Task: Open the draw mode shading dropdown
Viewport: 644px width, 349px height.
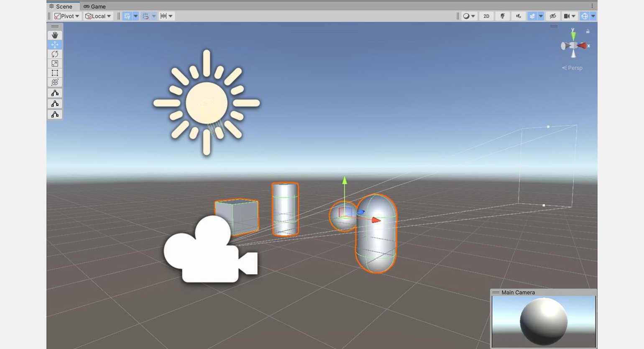Action: [469, 16]
